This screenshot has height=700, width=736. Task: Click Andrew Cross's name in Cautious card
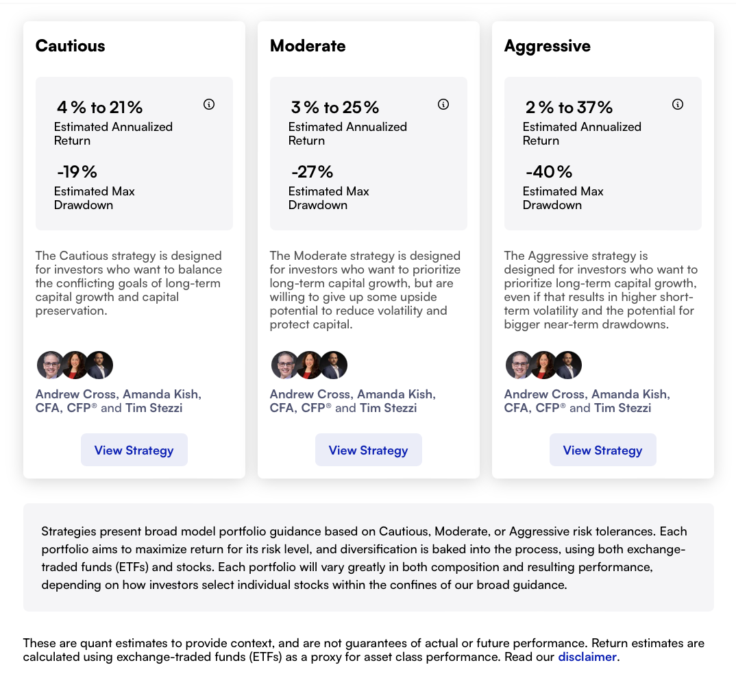[x=75, y=394]
